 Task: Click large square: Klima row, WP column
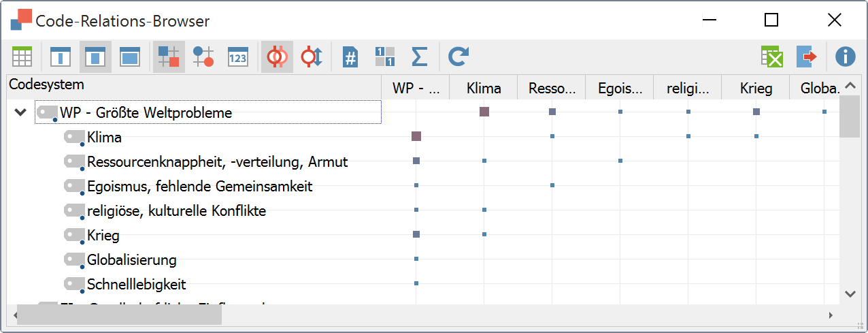click(416, 136)
